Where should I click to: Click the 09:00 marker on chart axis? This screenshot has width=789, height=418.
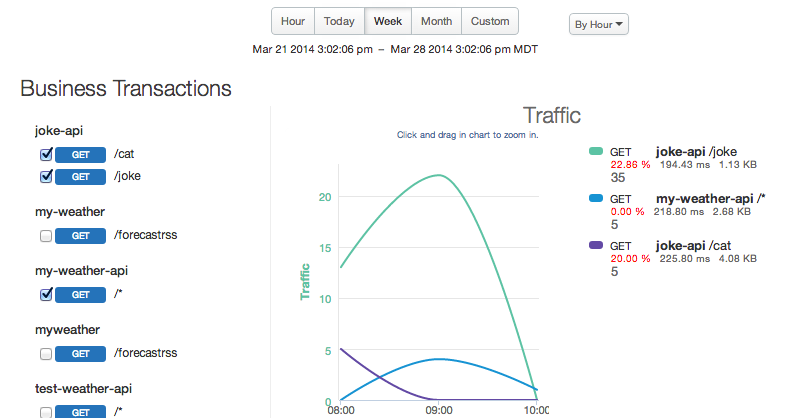438,409
